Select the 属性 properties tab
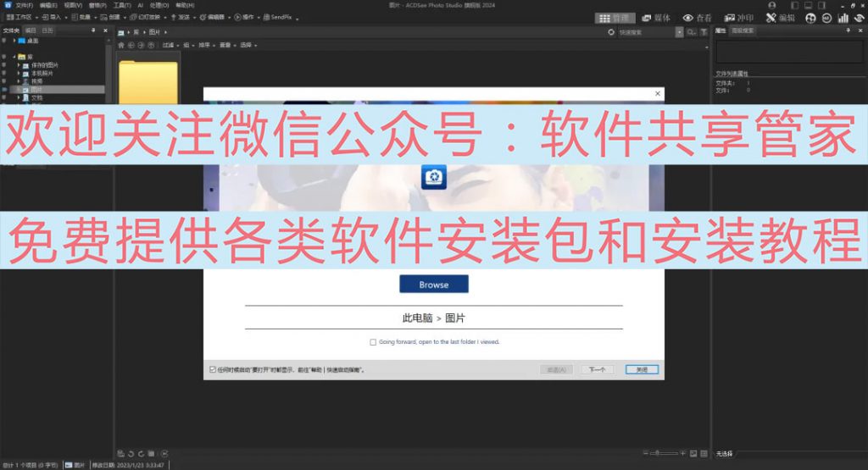This screenshot has height=470, width=868. tap(721, 30)
